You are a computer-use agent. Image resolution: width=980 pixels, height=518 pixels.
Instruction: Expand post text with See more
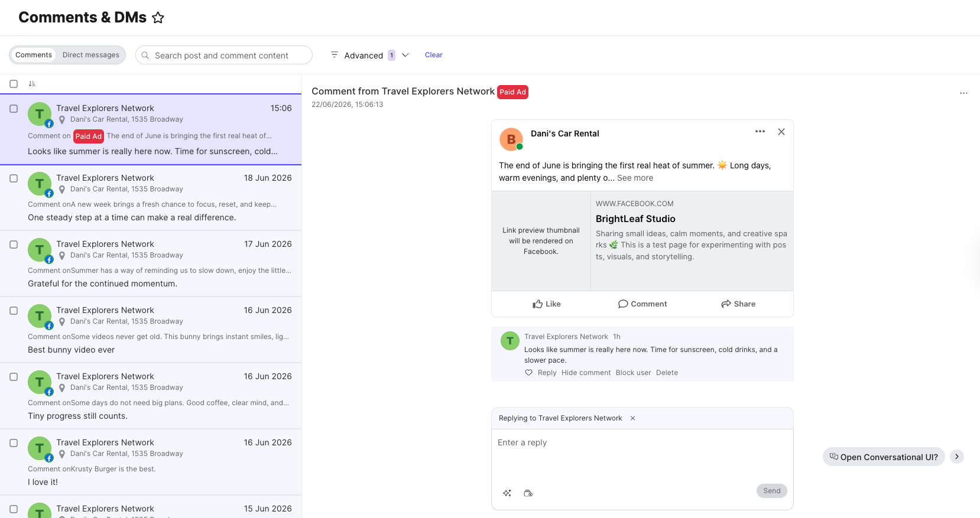coord(635,178)
